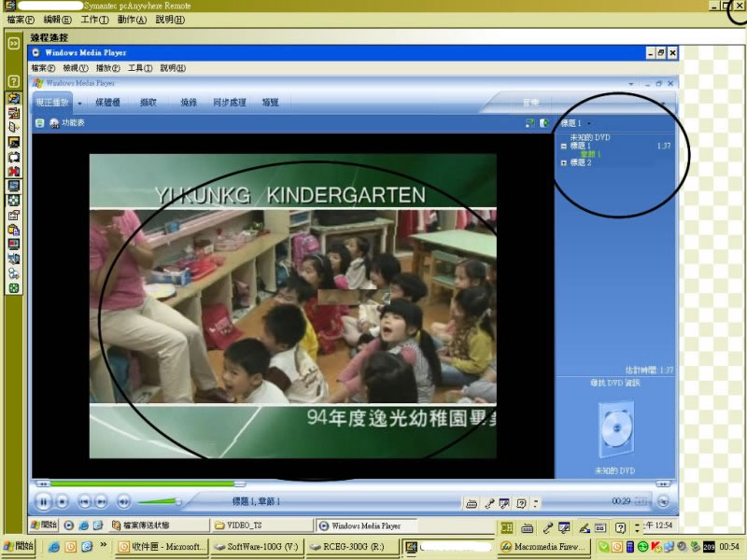747x560 pixels.
Task: Expand the 標題 2 tree node
Action: tap(564, 162)
